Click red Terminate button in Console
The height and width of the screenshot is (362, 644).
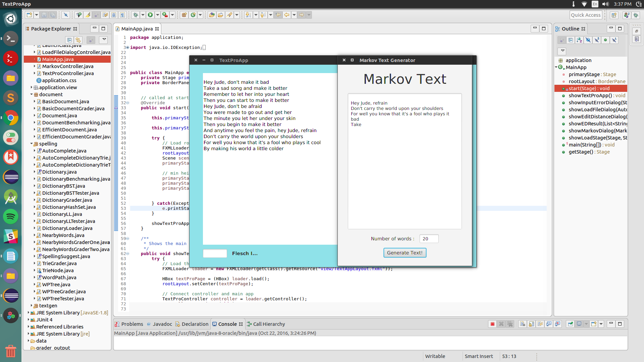click(492, 324)
